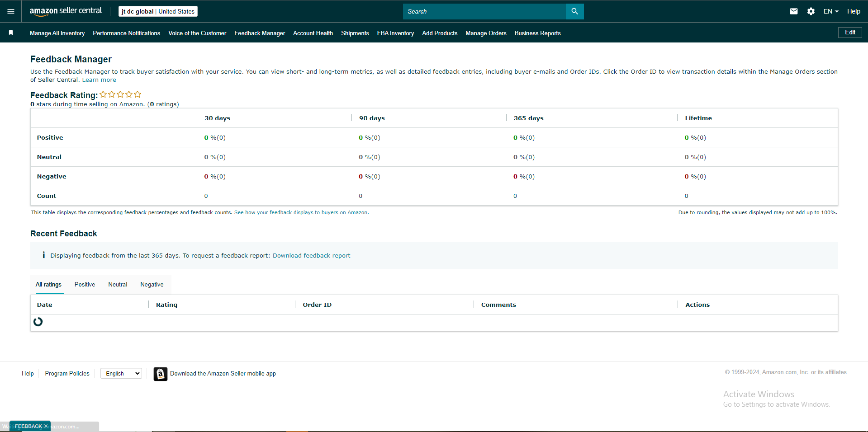This screenshot has width=868, height=432.
Task: Click the info icon in Recent Feedback
Action: [43, 255]
